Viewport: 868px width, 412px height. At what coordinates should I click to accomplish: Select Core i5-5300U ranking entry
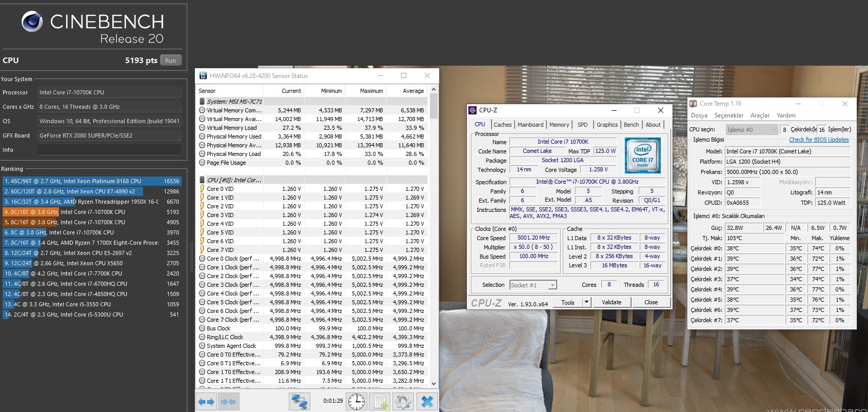(92, 315)
